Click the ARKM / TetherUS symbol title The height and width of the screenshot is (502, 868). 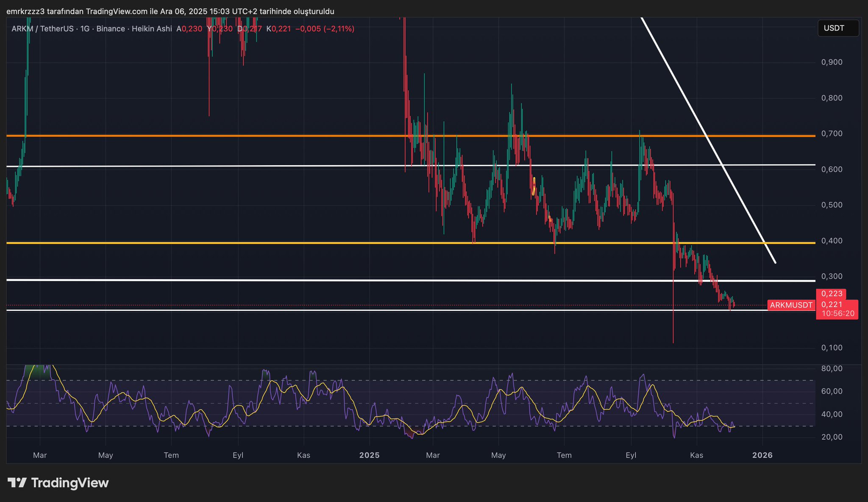[42, 29]
